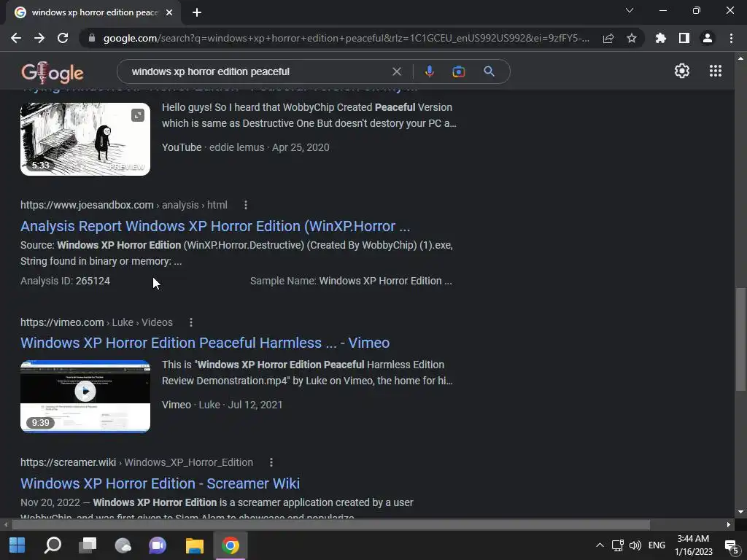Open the vimeo.com result URL
This screenshot has height=560, width=747.
[97, 322]
